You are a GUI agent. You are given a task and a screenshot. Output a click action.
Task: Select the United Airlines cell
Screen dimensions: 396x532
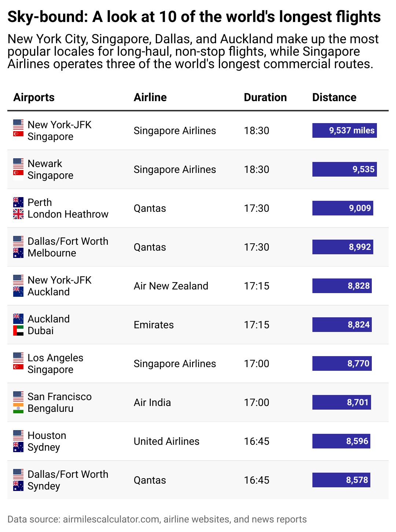[166, 441]
